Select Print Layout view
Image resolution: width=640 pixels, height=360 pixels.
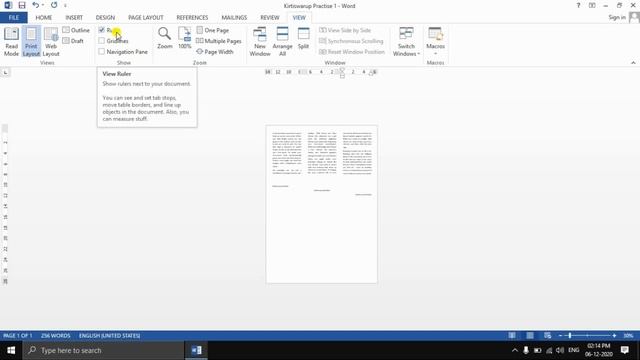coord(31,41)
